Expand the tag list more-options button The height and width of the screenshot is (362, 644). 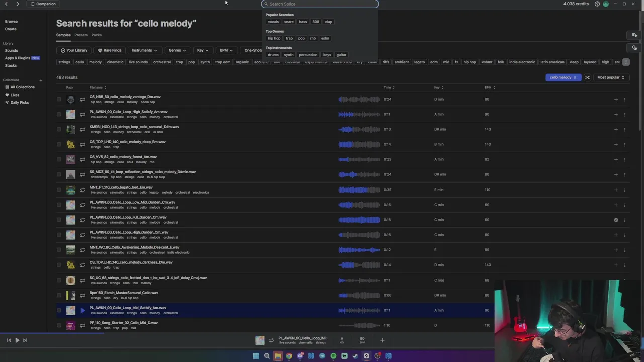[626, 62]
